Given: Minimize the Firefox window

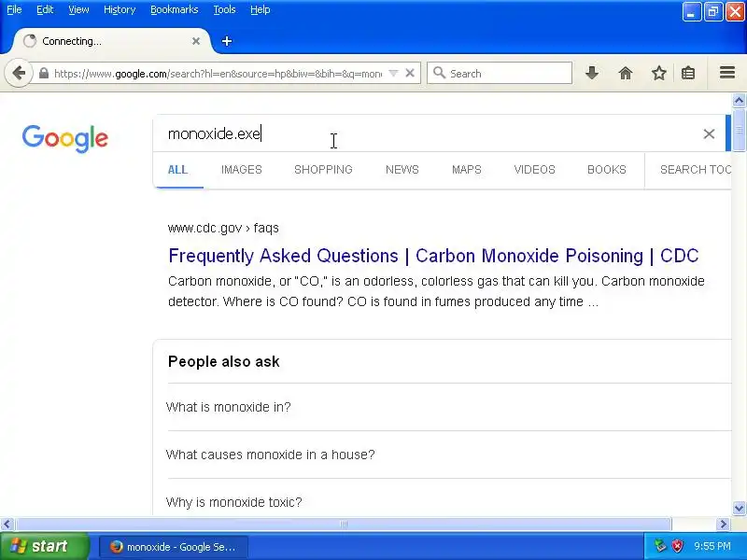Looking at the screenshot, I should coord(692,12).
